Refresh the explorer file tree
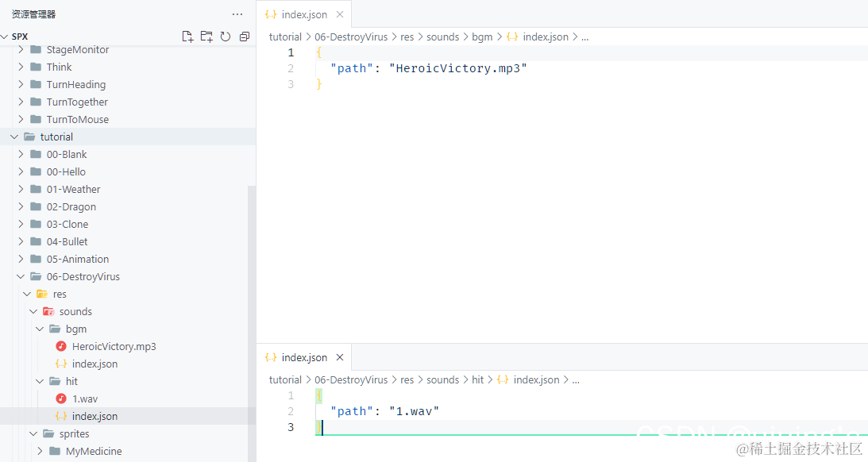The width and height of the screenshot is (868, 462). (x=226, y=37)
